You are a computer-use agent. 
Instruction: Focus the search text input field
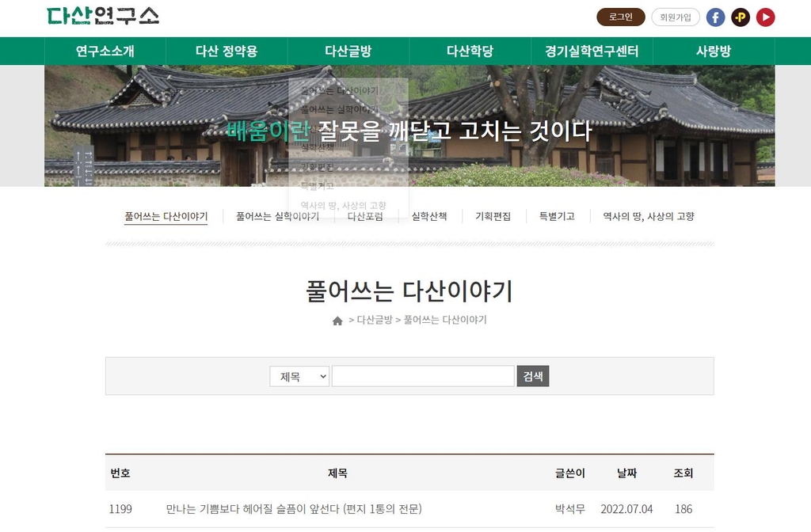click(x=423, y=377)
